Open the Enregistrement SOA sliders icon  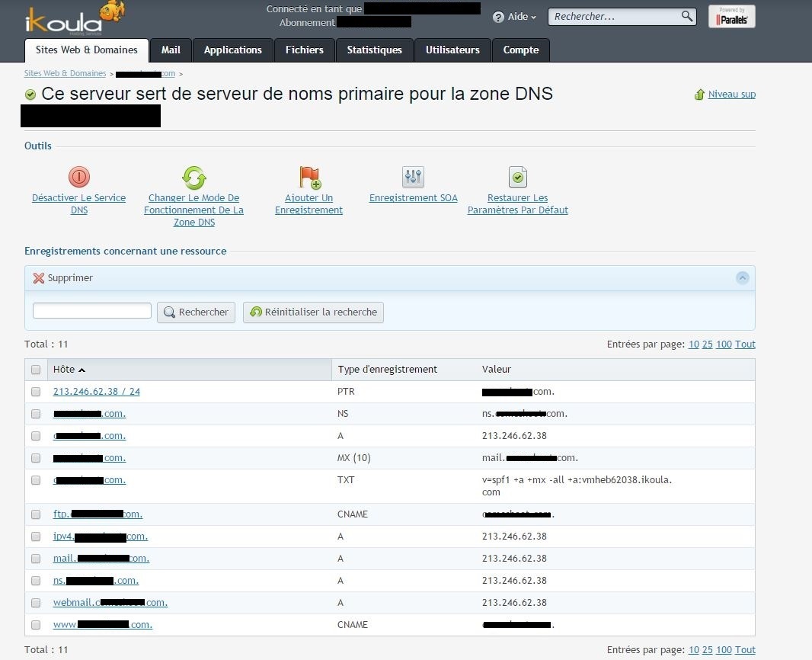click(413, 178)
